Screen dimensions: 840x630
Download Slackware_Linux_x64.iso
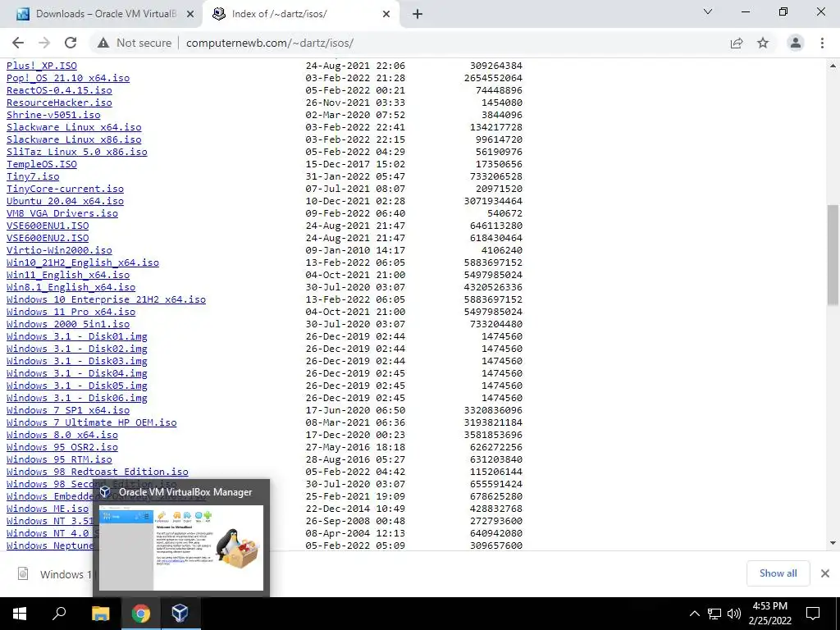(74, 127)
